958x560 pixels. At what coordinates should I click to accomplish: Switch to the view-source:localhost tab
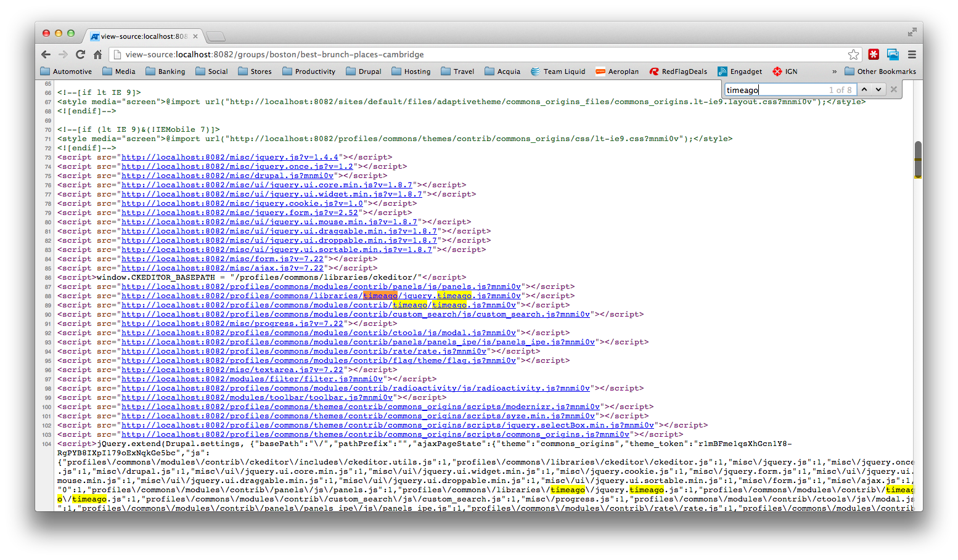coord(144,36)
